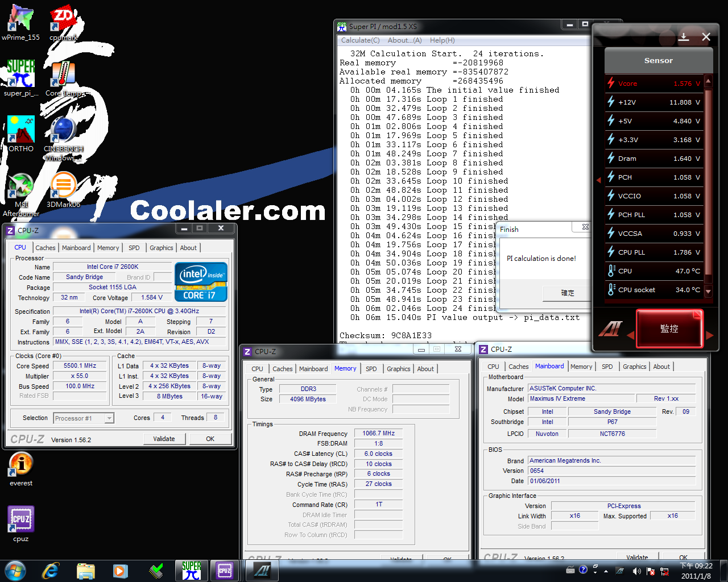Confirm the PI calculation done dialog
Screen dimensions: 728x582
tap(568, 293)
